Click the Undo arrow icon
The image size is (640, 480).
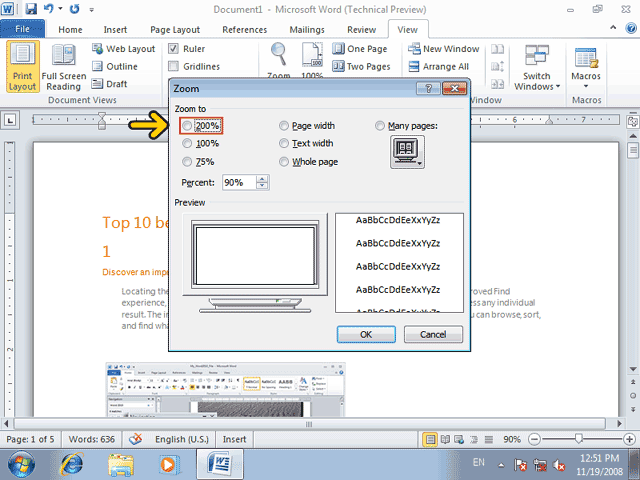[x=49, y=9]
